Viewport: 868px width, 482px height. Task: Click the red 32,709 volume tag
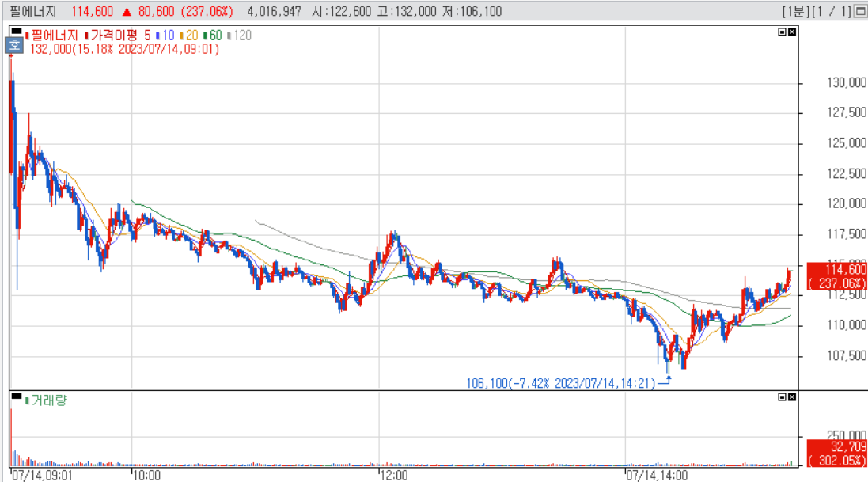[x=837, y=454]
